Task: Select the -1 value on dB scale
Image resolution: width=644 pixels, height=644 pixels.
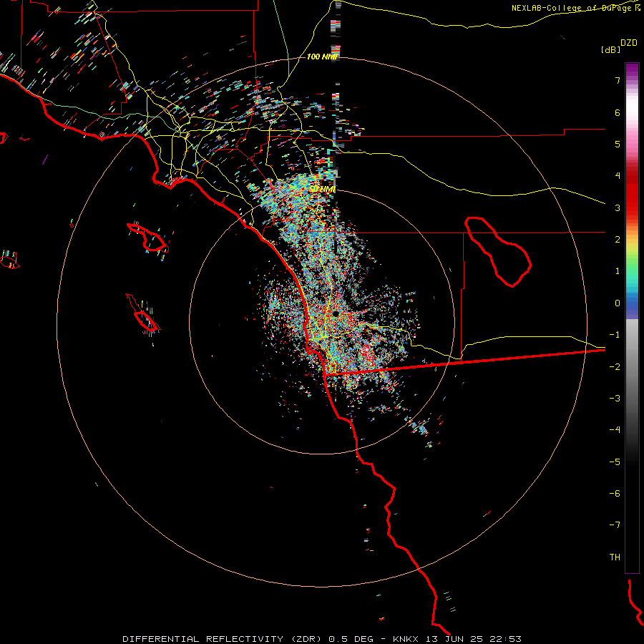Action: (615, 335)
